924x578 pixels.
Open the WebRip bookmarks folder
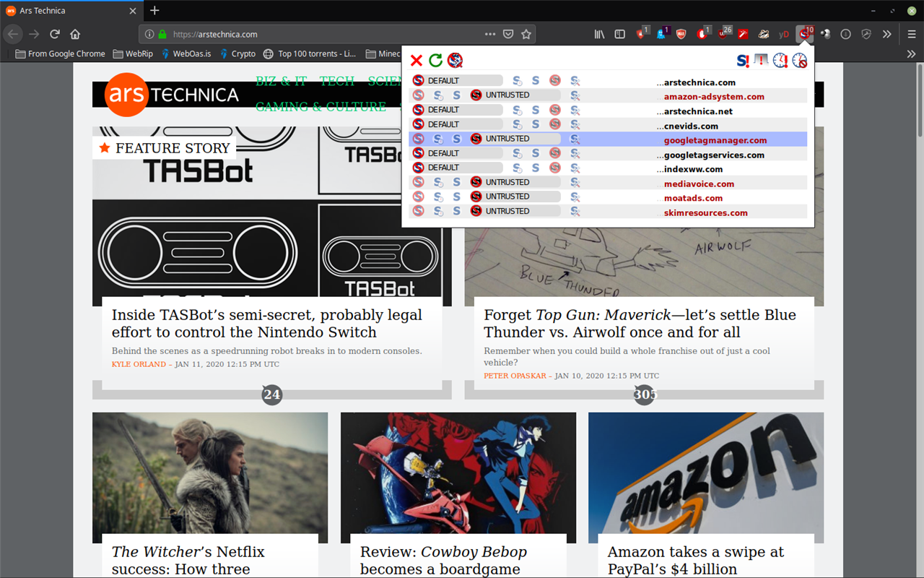[133, 53]
